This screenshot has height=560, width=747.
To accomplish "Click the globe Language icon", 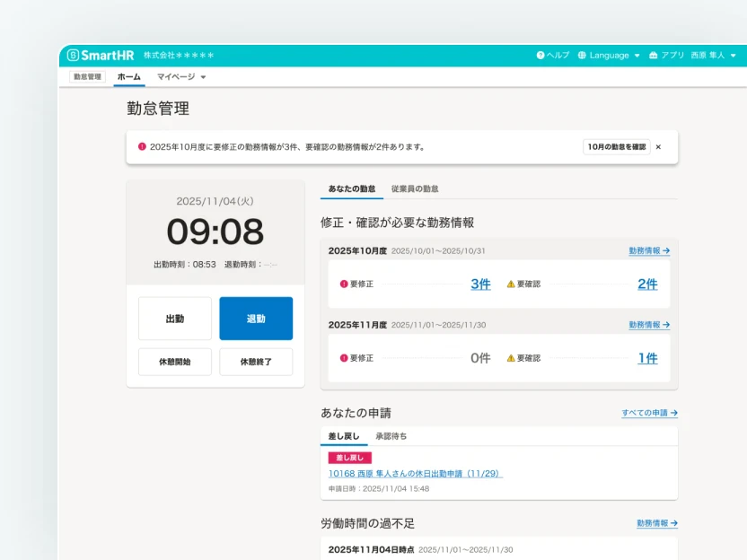I will point(582,56).
